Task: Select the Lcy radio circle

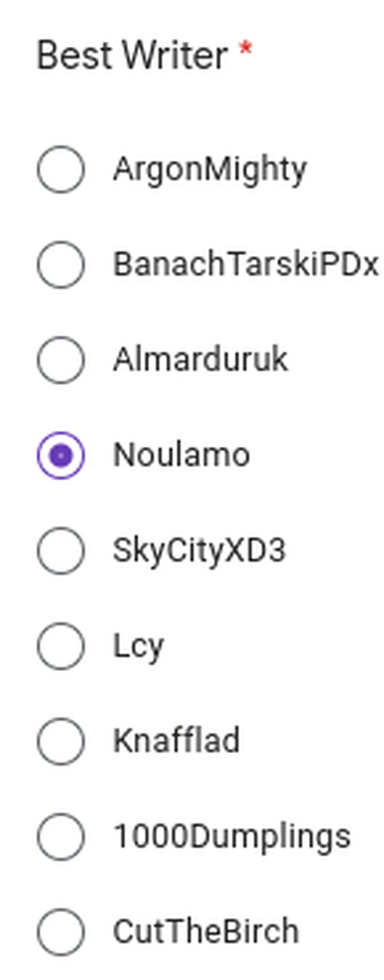Action: pyautogui.click(x=61, y=646)
